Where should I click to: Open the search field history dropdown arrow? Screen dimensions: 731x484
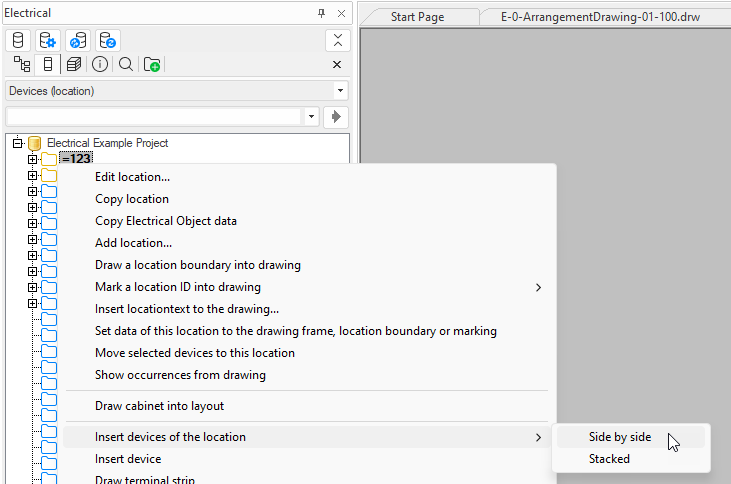312,117
